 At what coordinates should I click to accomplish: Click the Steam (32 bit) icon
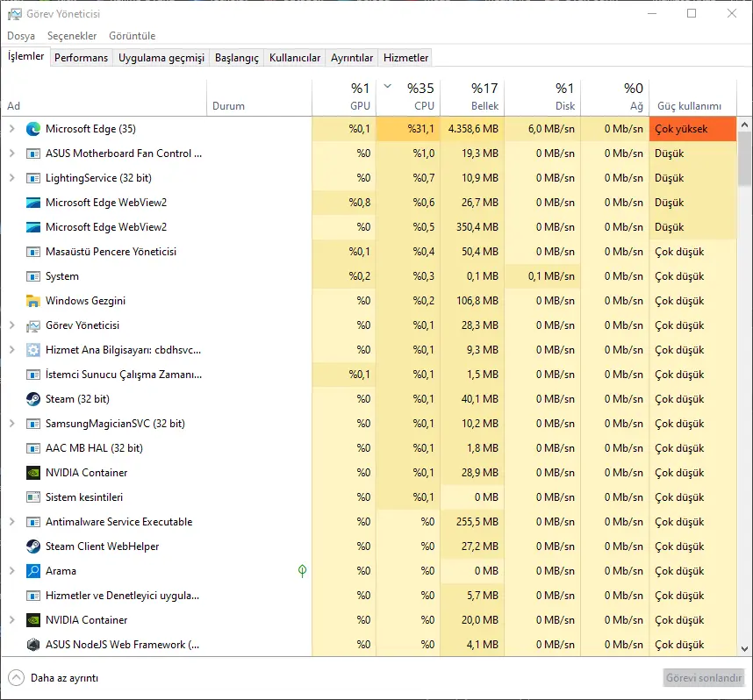33,399
